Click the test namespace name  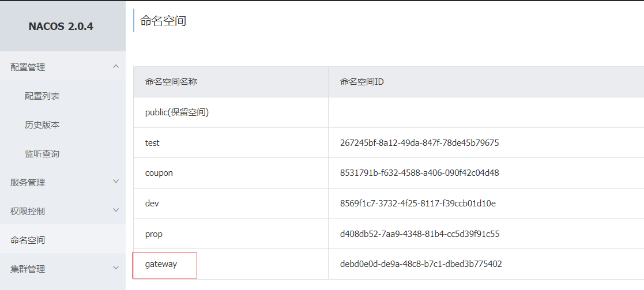(152, 143)
